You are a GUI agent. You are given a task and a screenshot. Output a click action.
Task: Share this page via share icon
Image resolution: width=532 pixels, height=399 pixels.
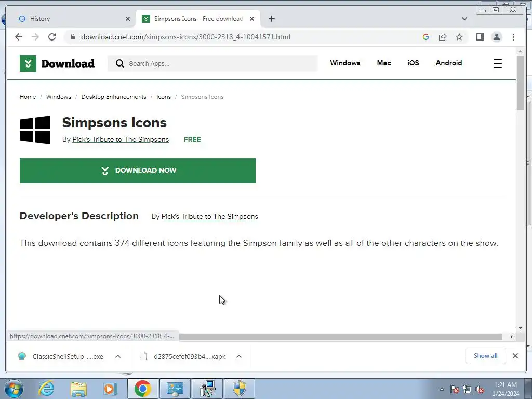tap(443, 37)
